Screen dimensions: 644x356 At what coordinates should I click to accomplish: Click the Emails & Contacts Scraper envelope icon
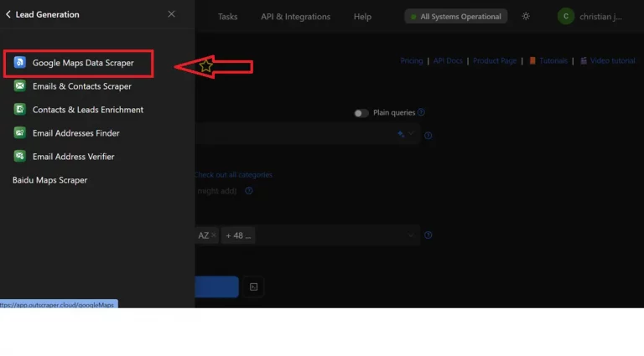[x=19, y=86]
